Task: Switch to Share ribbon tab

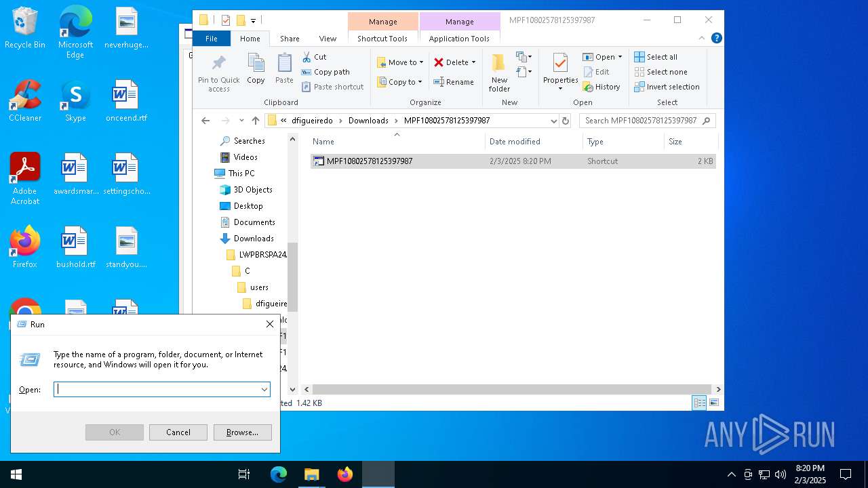Action: (290, 39)
